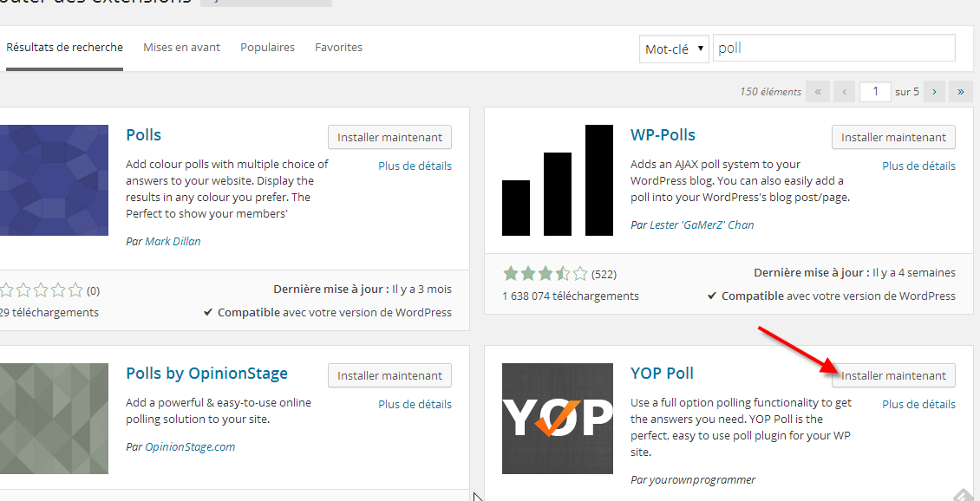
Task: Click the plugin search field containing poll
Action: point(833,49)
